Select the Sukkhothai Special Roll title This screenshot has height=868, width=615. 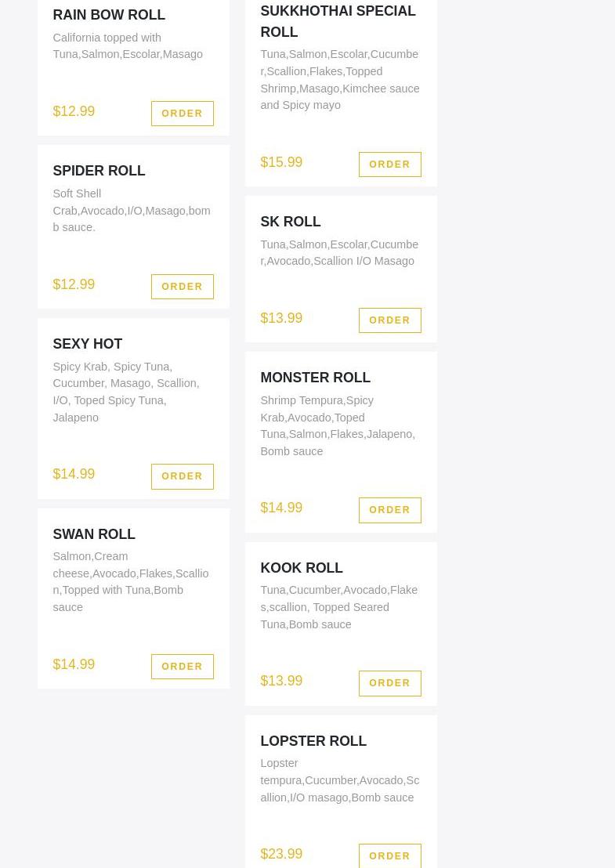coord(338,21)
